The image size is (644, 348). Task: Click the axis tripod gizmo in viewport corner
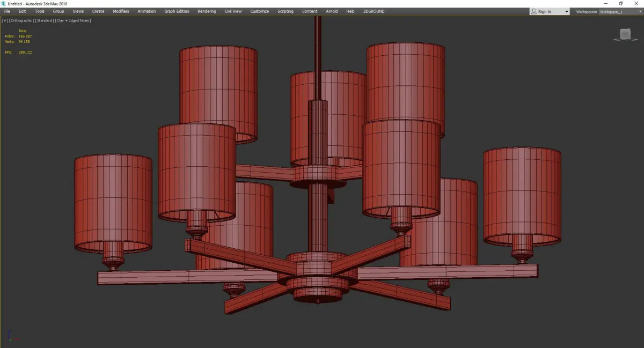click(13, 337)
